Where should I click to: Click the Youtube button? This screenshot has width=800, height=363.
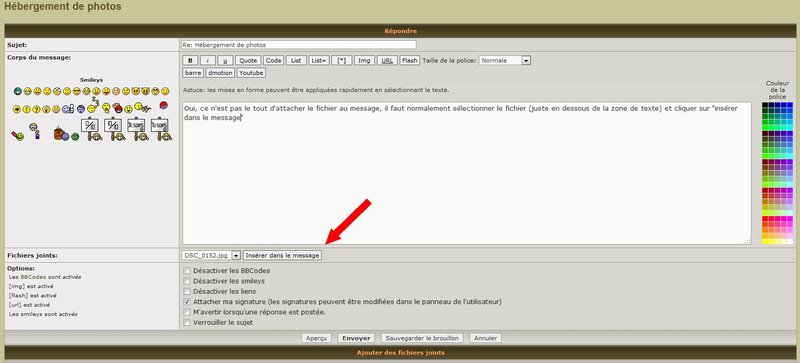pyautogui.click(x=251, y=73)
